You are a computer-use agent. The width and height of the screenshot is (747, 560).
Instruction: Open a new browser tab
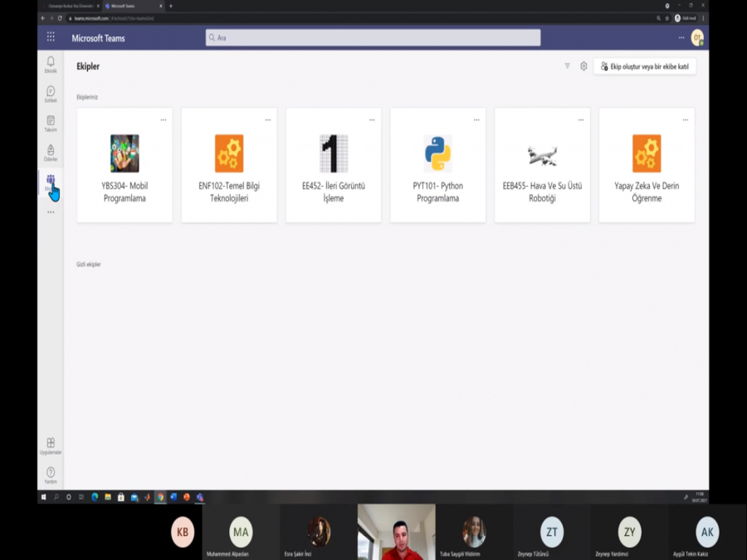[170, 6]
